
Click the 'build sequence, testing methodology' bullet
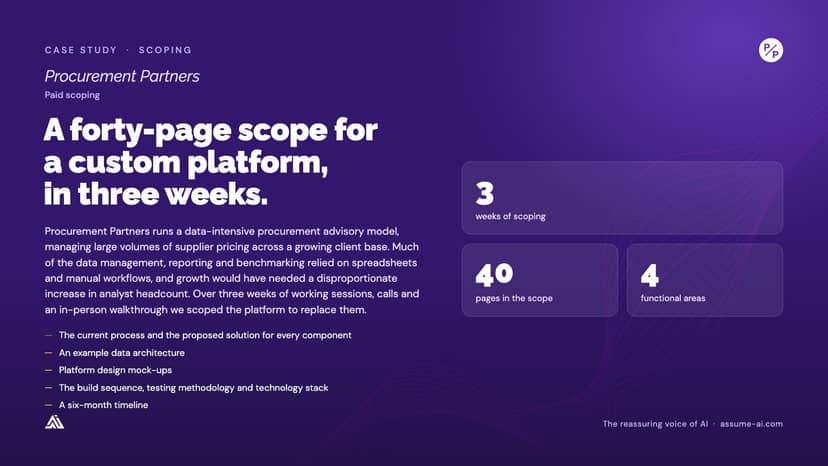click(193, 387)
